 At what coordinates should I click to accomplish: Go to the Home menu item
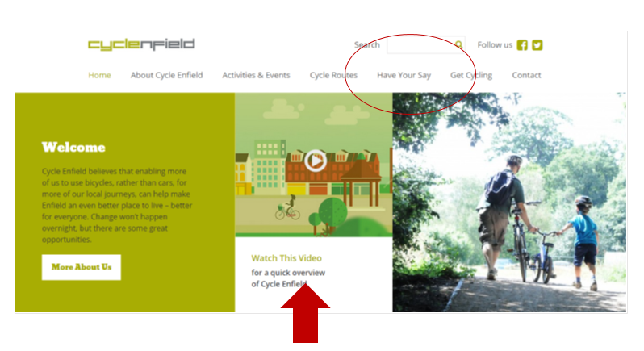99,75
